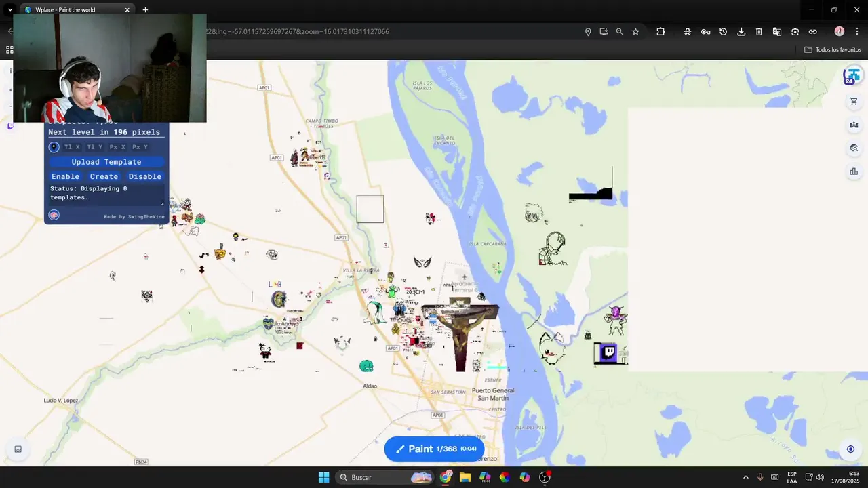Open the map search explore icon
Screen dimensions: 868x488
pos(853,148)
